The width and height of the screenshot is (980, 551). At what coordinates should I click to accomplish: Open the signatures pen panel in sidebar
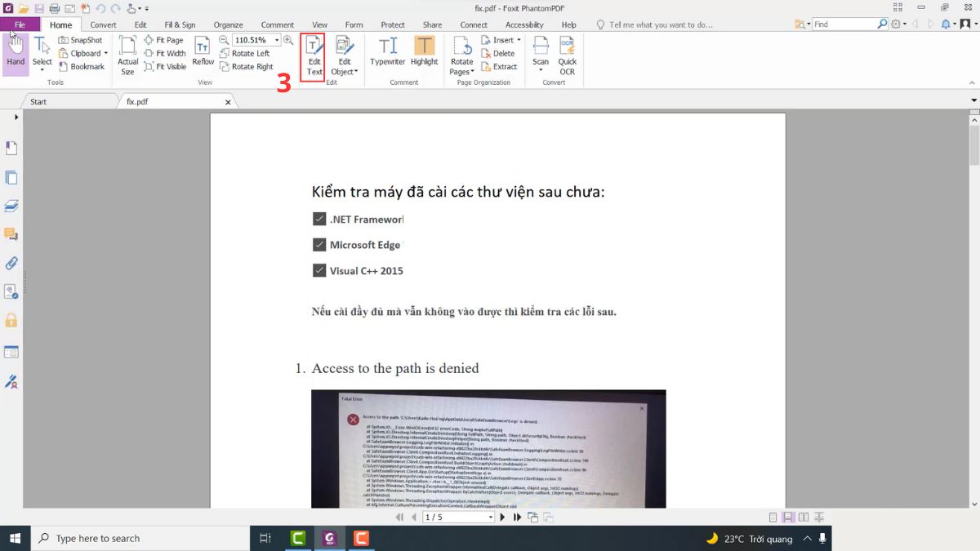11,381
